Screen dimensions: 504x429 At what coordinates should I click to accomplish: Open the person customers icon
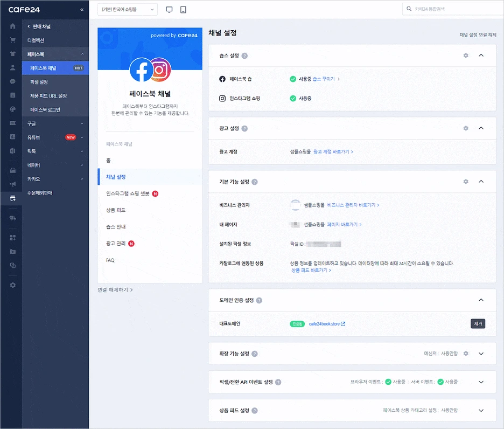12,67
